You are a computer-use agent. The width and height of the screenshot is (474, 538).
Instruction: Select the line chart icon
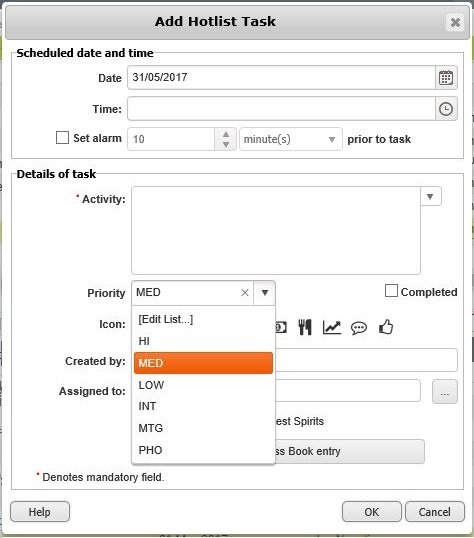pos(332,327)
